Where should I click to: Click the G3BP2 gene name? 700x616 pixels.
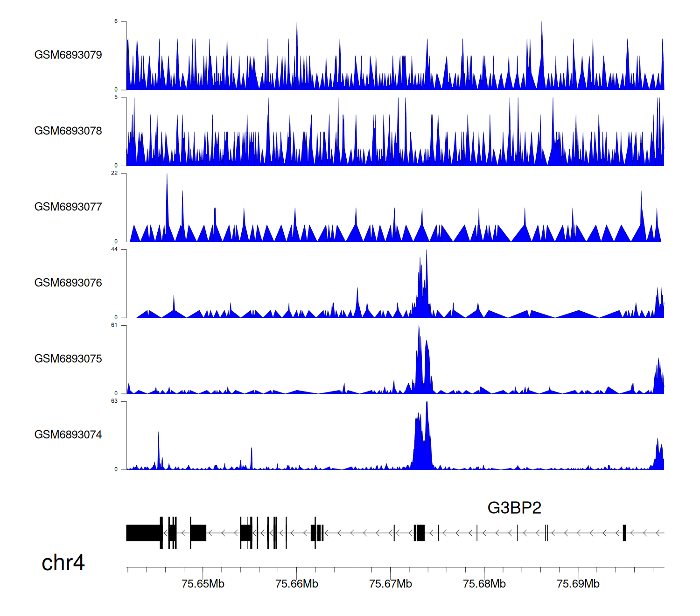point(514,508)
